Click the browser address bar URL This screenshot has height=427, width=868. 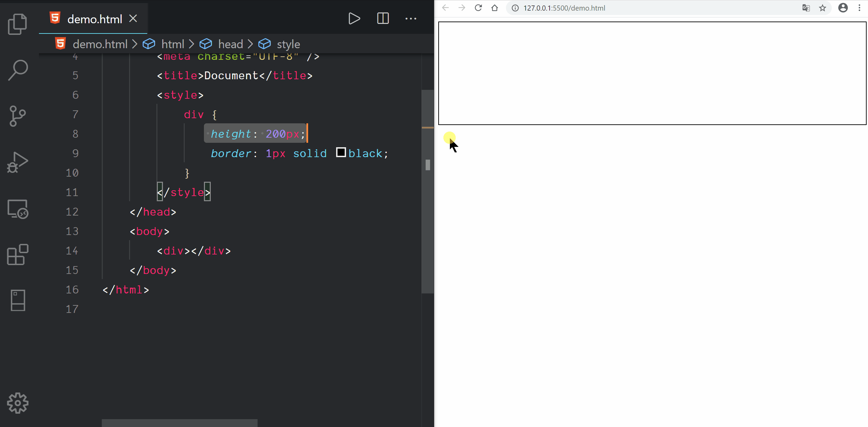[564, 8]
